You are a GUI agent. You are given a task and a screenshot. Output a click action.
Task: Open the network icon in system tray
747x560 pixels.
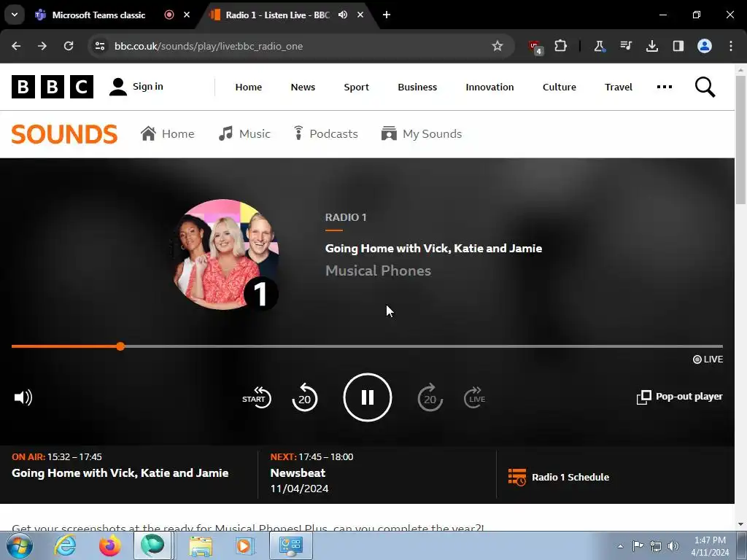point(656,546)
